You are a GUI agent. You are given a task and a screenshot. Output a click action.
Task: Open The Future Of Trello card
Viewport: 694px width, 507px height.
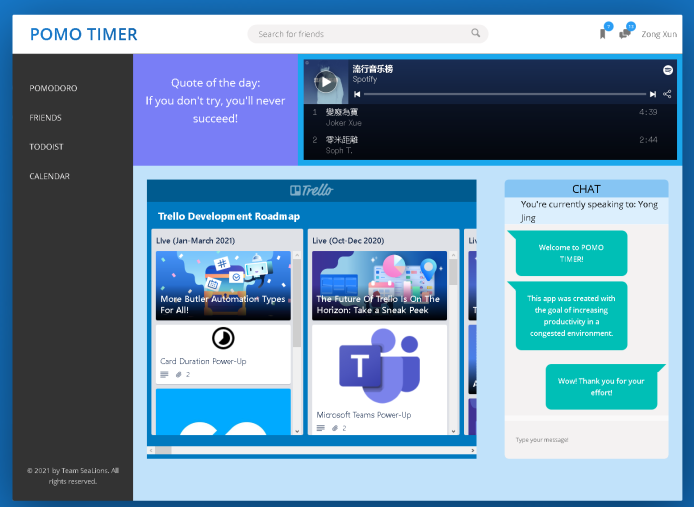pos(379,286)
